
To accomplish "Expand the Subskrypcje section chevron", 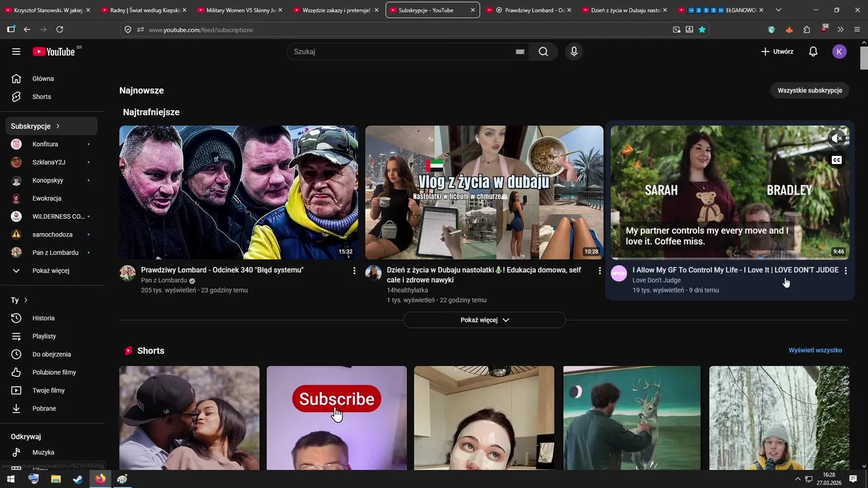I will click(58, 126).
